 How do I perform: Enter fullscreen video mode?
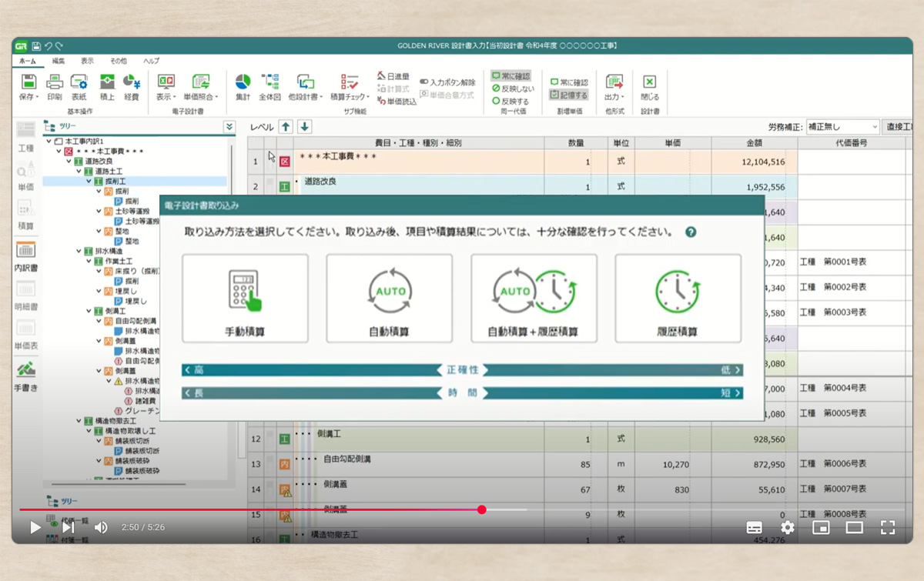pyautogui.click(x=888, y=527)
